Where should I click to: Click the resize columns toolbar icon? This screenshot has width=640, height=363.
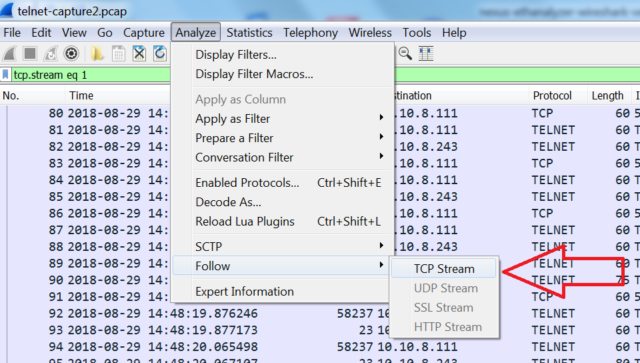pyautogui.click(x=426, y=53)
